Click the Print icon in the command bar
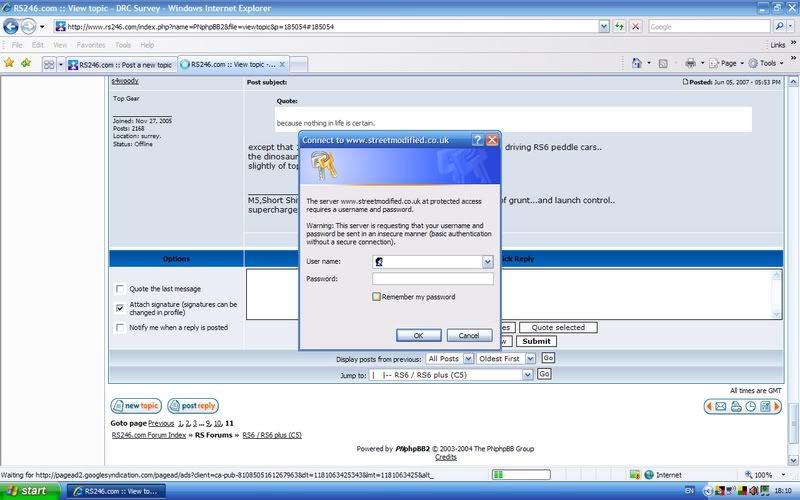 [x=690, y=63]
